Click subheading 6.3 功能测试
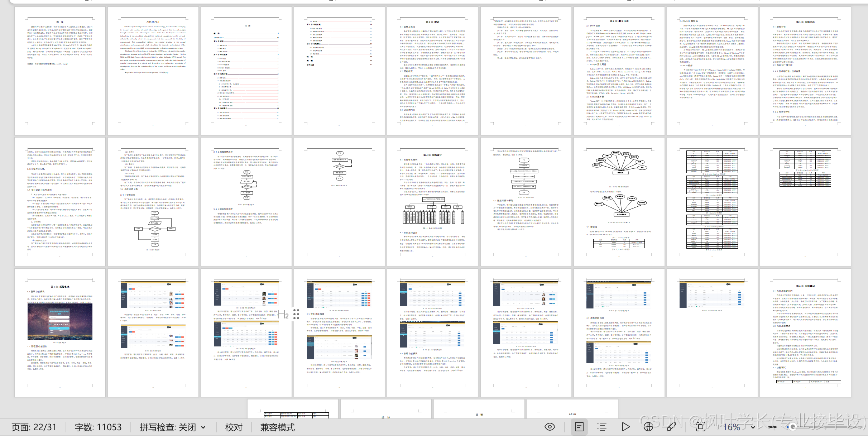This screenshot has height=436, width=868. (779, 368)
